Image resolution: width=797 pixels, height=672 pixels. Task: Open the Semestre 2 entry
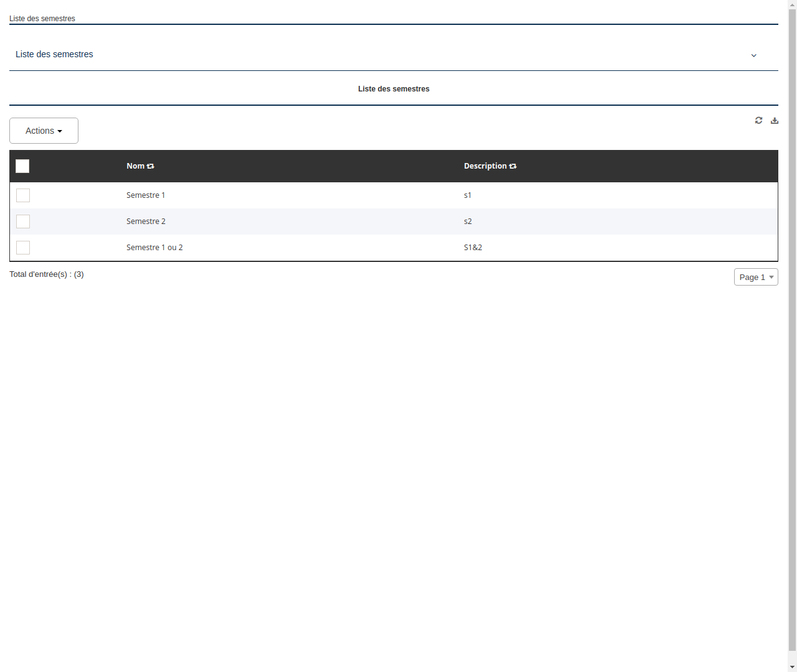(146, 222)
